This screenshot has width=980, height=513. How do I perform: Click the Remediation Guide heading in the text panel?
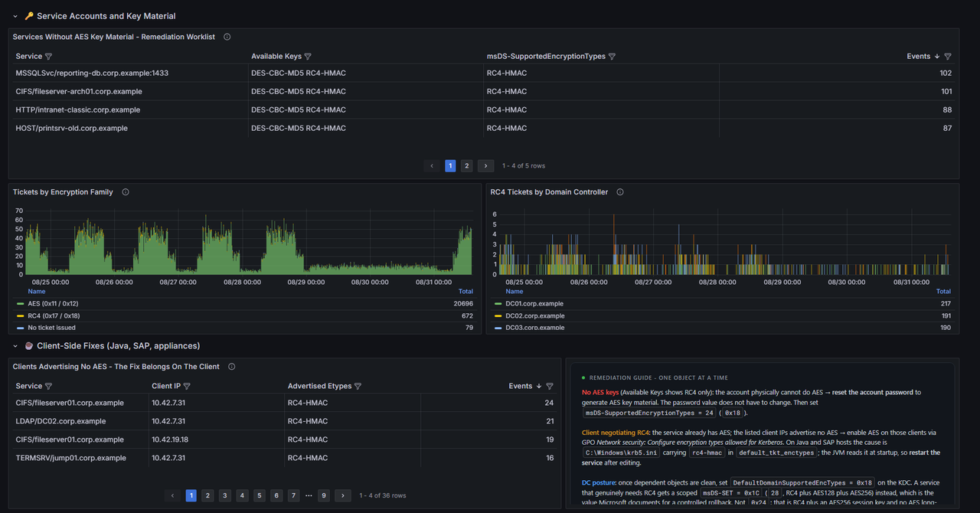click(x=658, y=377)
